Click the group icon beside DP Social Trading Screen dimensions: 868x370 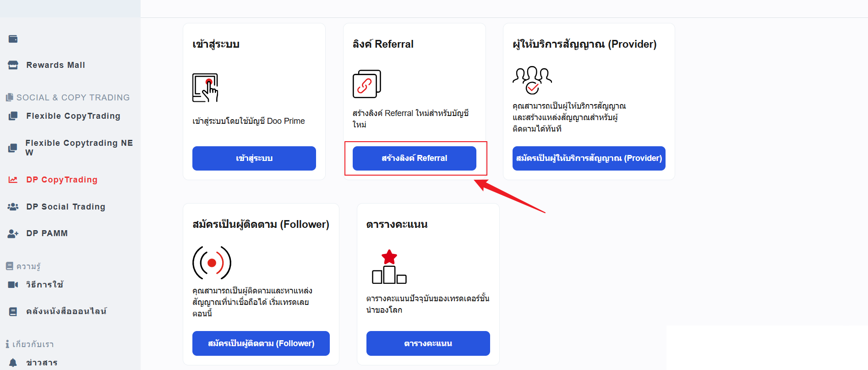click(13, 207)
